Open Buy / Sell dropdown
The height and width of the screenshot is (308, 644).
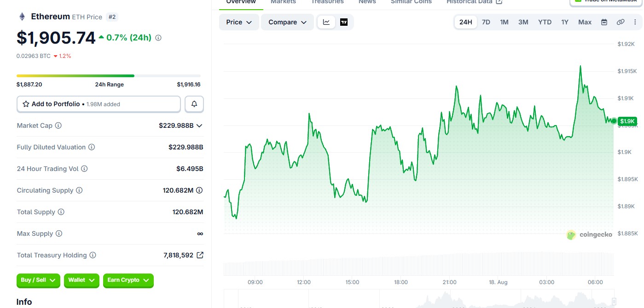coord(38,280)
